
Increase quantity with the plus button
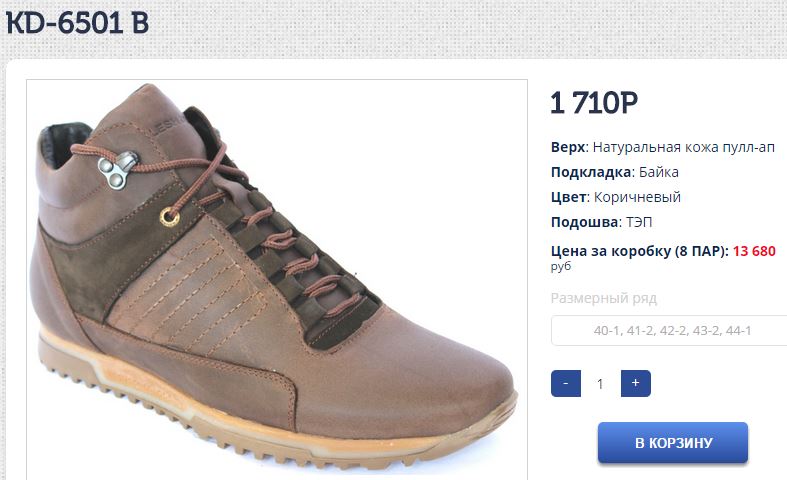635,384
